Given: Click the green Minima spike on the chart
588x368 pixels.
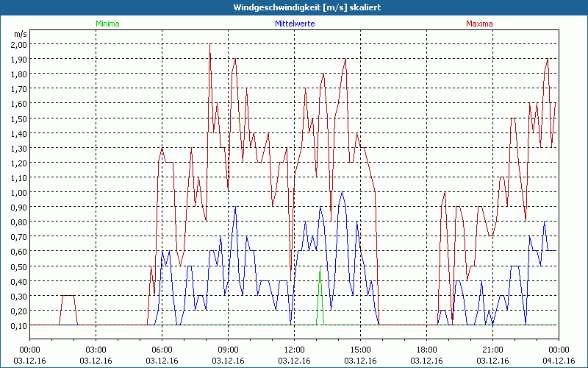Looking at the screenshot, I should click(x=320, y=294).
